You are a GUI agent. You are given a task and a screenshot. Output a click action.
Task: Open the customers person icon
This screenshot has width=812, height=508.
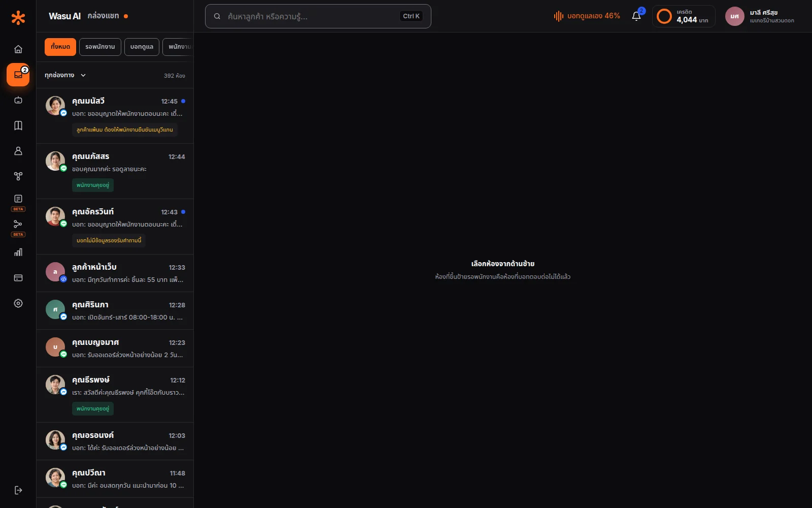tap(18, 151)
